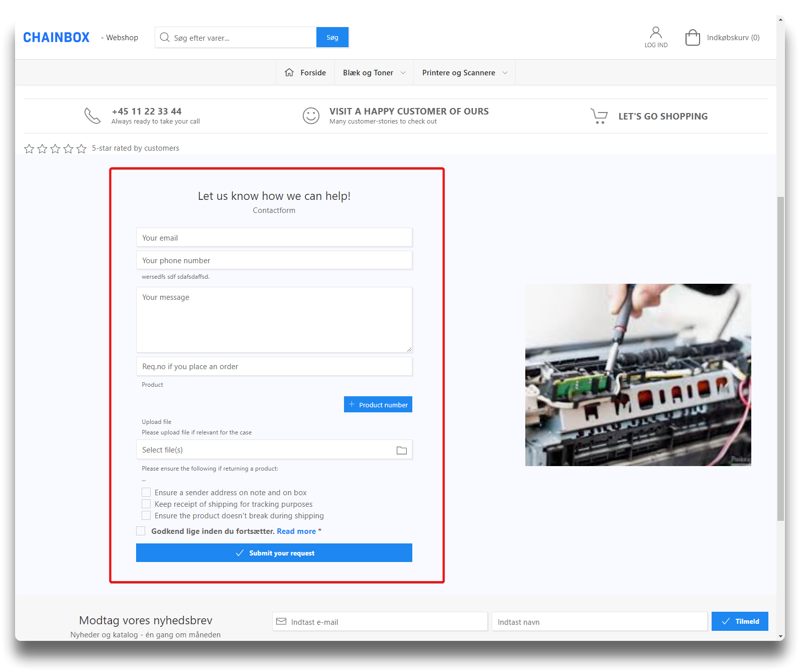Open the Indkøbskurv shopping bag icon
The width and height of the screenshot is (800, 672).
tap(693, 38)
